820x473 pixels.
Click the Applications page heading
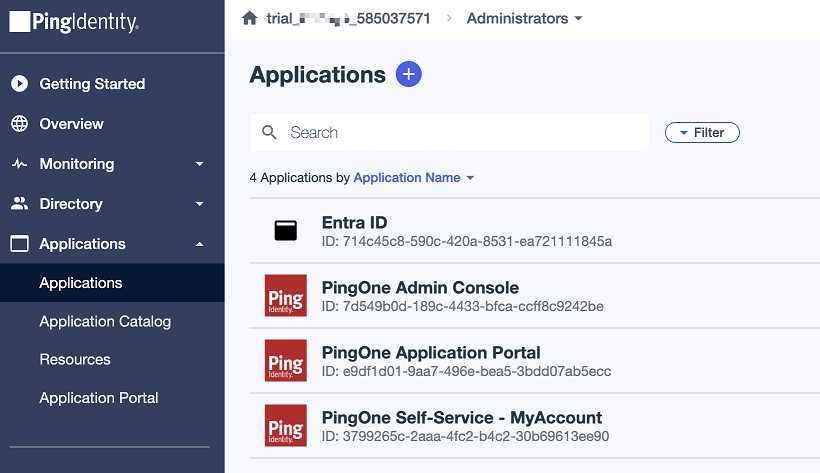[x=317, y=74]
